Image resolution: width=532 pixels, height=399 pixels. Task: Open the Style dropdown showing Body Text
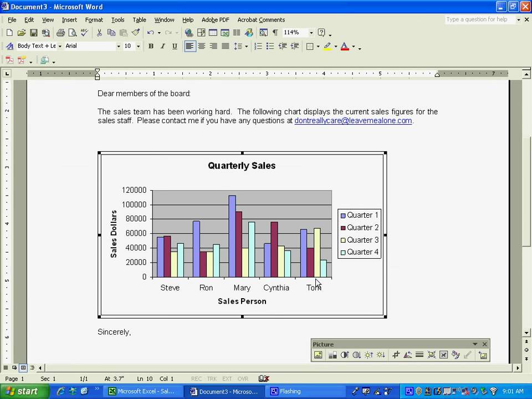[60, 46]
